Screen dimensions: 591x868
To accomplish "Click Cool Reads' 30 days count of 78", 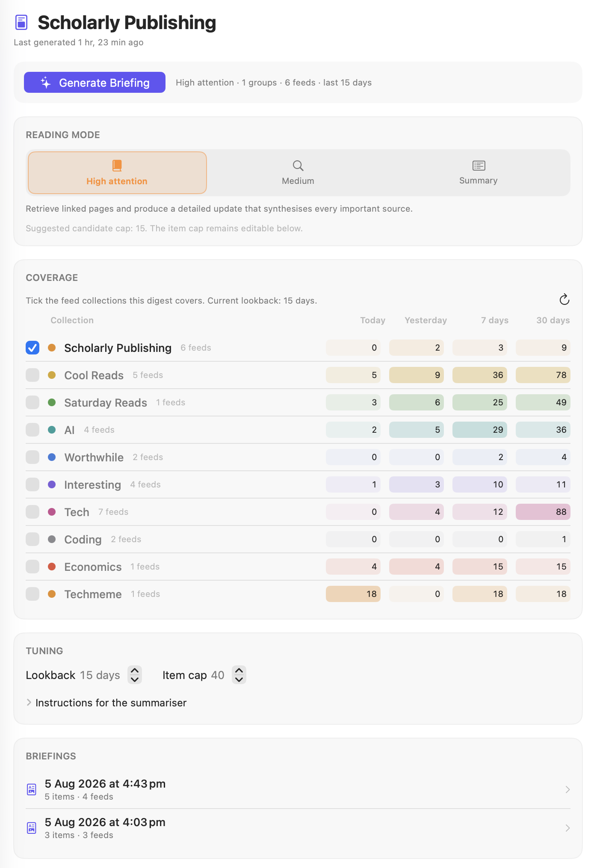I will (x=543, y=375).
